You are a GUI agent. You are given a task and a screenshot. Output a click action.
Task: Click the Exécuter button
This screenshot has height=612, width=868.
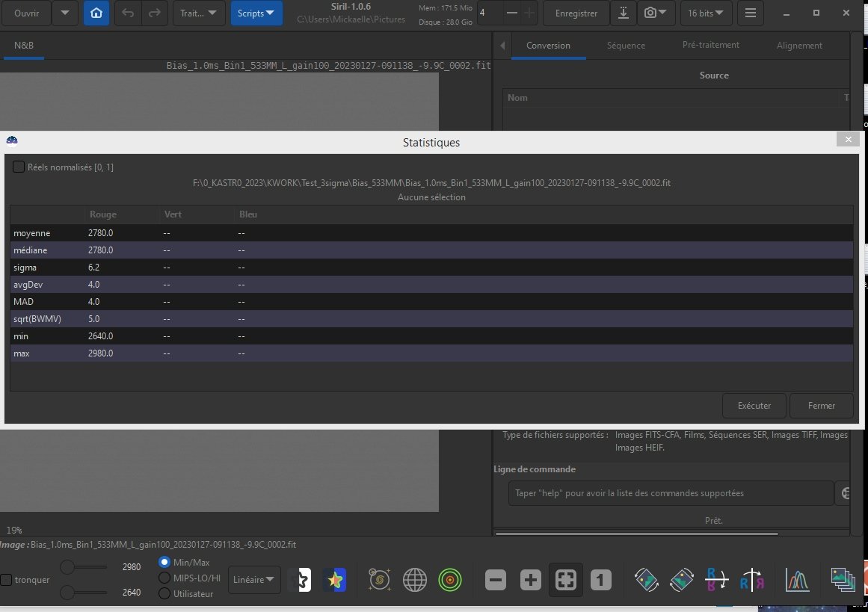pos(754,406)
